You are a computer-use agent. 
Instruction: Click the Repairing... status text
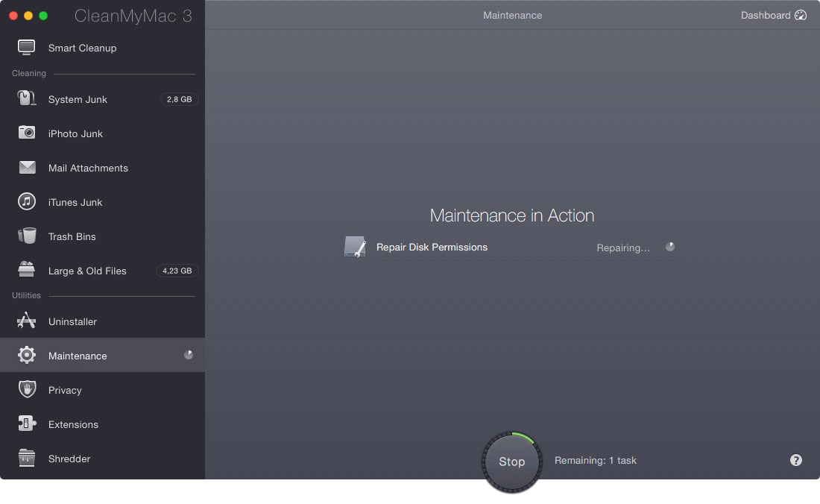[x=623, y=248]
